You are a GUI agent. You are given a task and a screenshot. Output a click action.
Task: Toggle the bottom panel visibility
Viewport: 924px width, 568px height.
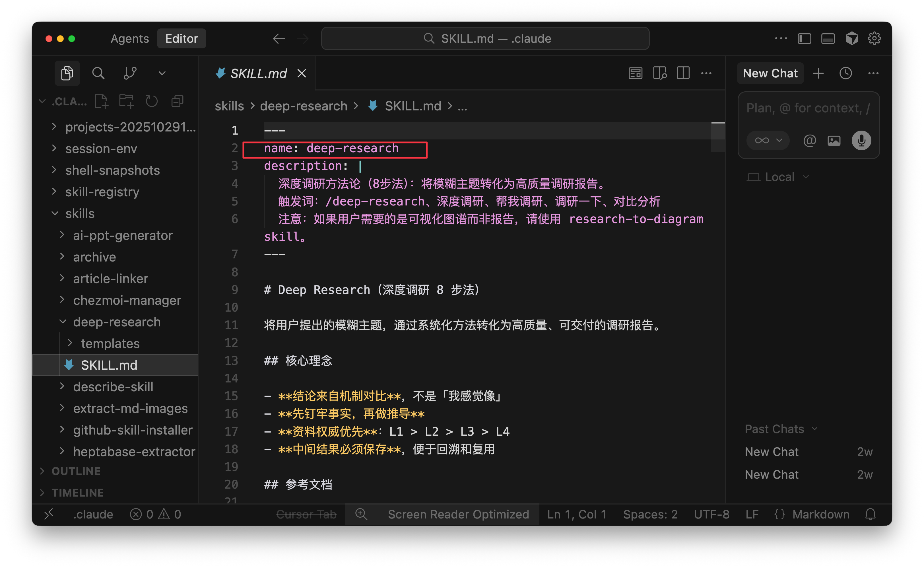click(x=828, y=39)
